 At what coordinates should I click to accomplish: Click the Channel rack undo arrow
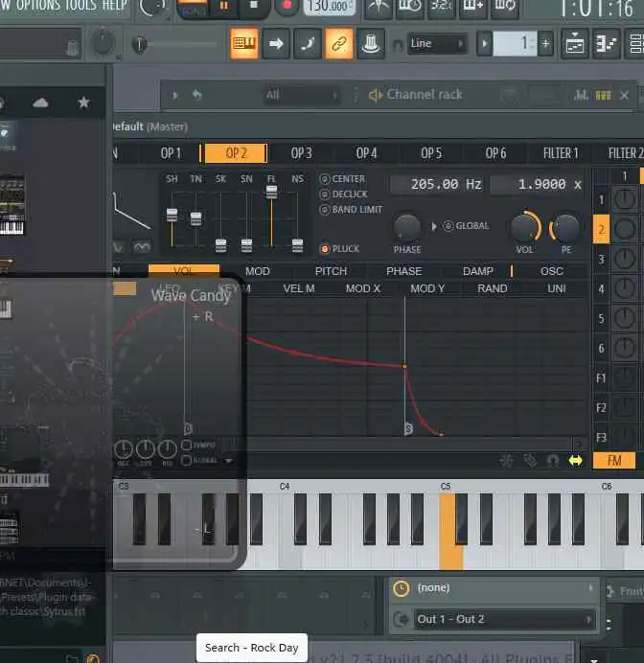(x=197, y=94)
